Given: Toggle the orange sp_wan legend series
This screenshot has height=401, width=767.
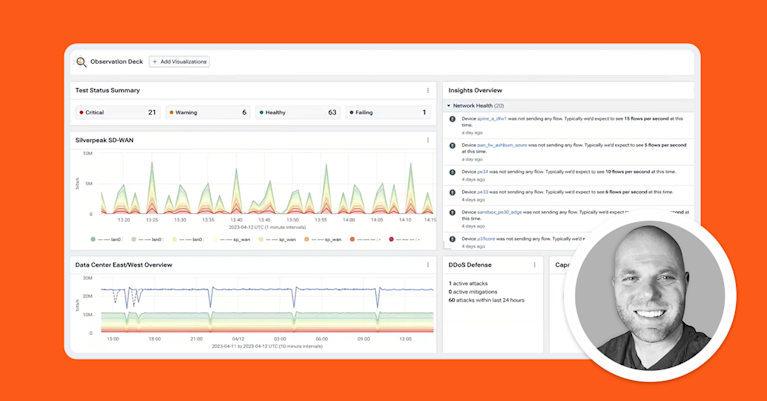Looking at the screenshot, I should 323,240.
